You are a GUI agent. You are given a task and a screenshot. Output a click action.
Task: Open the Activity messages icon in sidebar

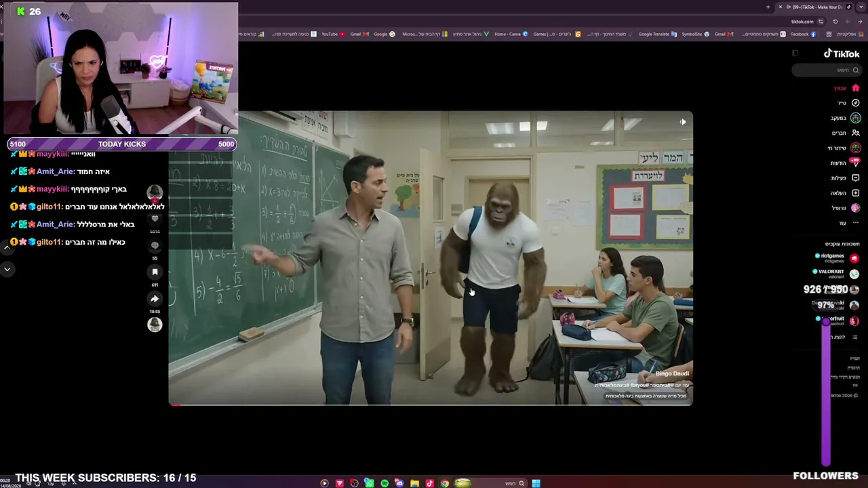click(855, 178)
